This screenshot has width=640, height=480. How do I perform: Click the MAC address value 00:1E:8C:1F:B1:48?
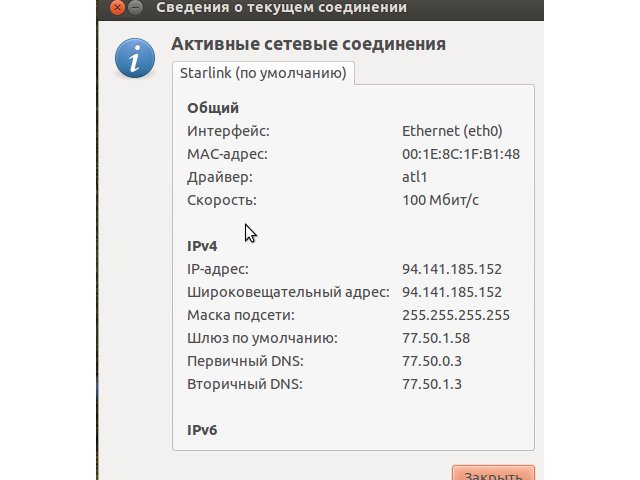[x=461, y=154]
